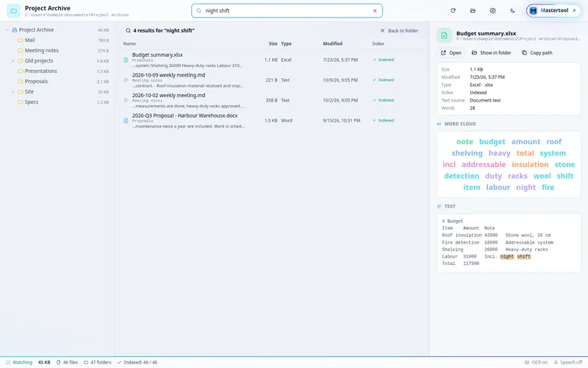Click the Project Archive app logo icon
Screen dimensions: 588x368
point(13,10)
